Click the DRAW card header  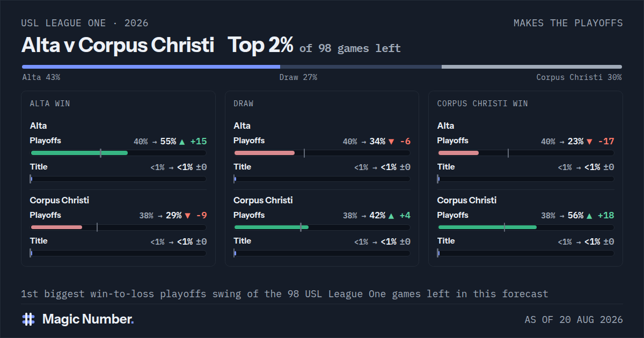click(x=244, y=104)
